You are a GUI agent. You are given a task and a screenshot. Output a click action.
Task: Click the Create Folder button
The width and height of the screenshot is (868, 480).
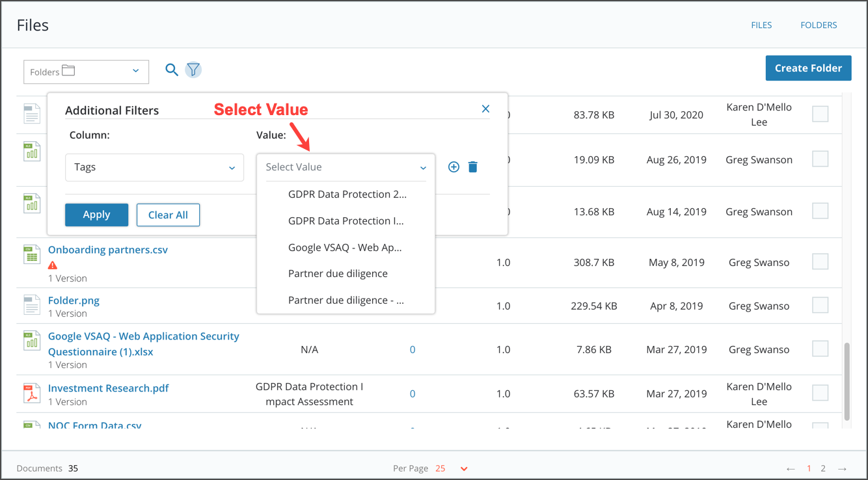(x=808, y=68)
